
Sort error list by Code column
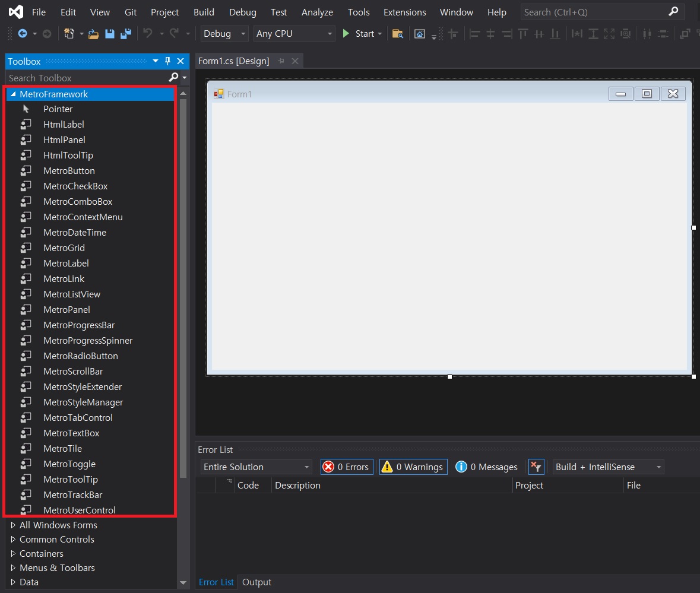[x=252, y=486]
